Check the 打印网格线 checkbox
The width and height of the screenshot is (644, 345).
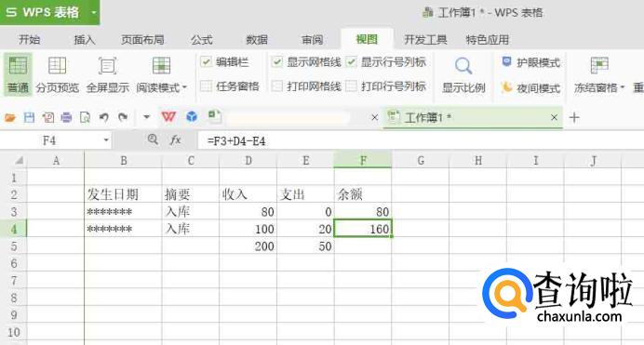(277, 86)
